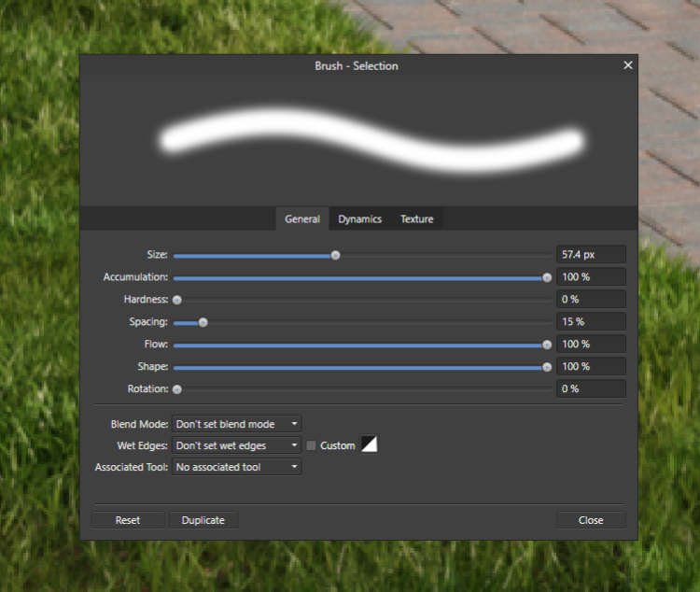Click the Spacing value field 15 %
The image size is (700, 592).
point(591,322)
